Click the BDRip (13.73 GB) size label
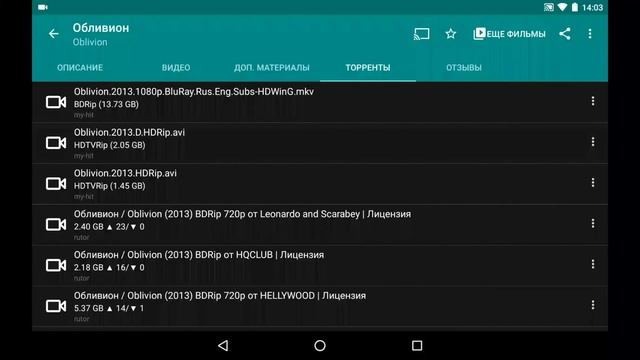The height and width of the screenshot is (360, 640). [x=106, y=104]
